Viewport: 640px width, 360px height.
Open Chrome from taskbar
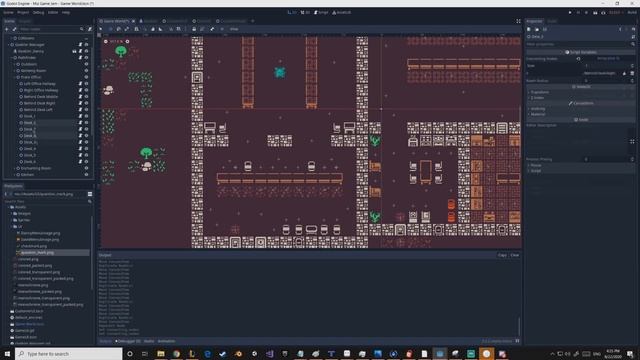point(176,353)
